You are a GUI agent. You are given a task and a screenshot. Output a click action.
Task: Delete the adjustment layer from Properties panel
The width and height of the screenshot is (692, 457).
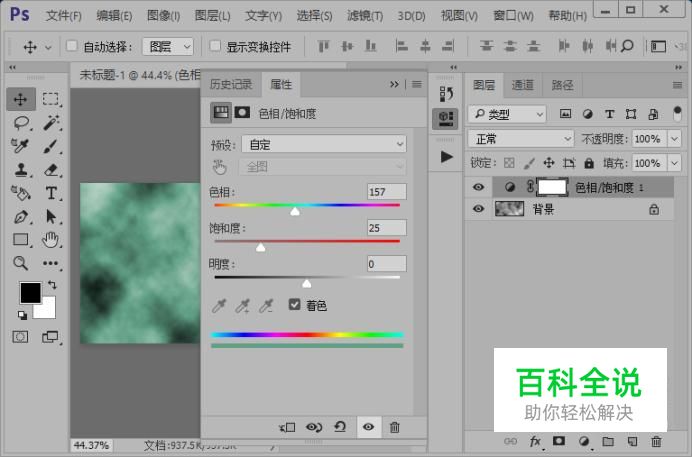[395, 427]
